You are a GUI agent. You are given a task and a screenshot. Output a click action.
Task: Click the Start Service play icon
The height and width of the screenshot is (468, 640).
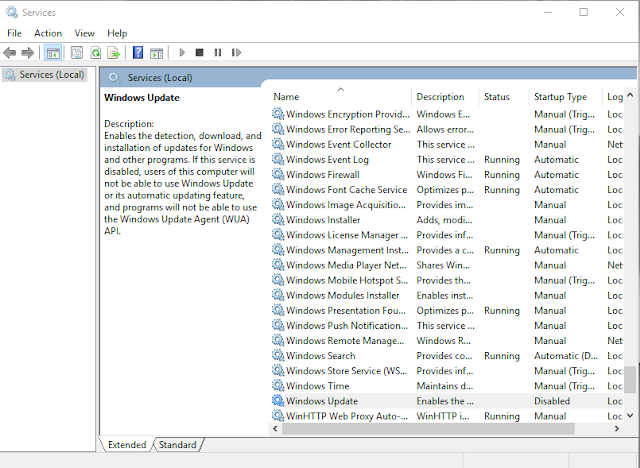pos(182,53)
